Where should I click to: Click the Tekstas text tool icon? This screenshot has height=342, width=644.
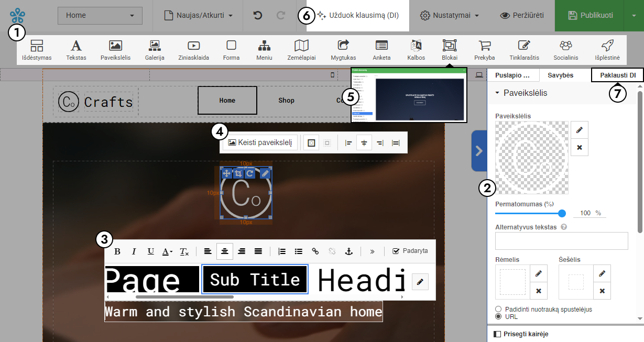point(76,50)
